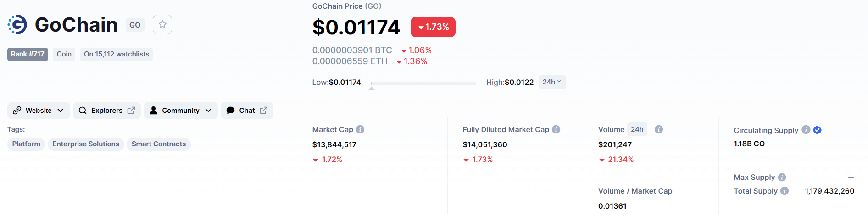Select the Enterprise Solutions tag
This screenshot has height=222, width=868.
[x=86, y=144]
